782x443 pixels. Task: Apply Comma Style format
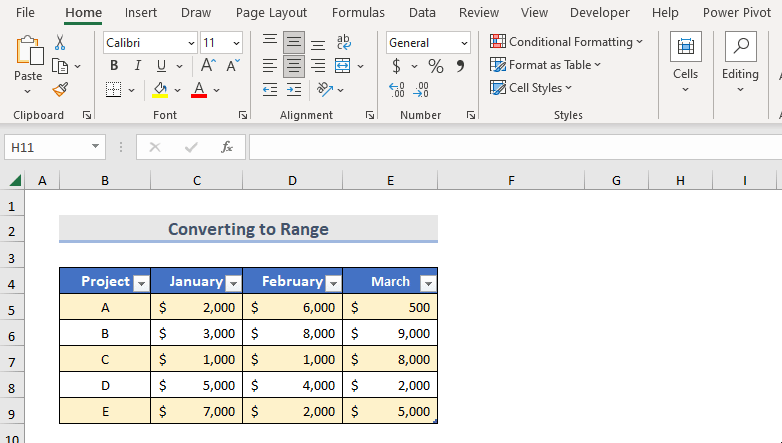[x=460, y=66]
